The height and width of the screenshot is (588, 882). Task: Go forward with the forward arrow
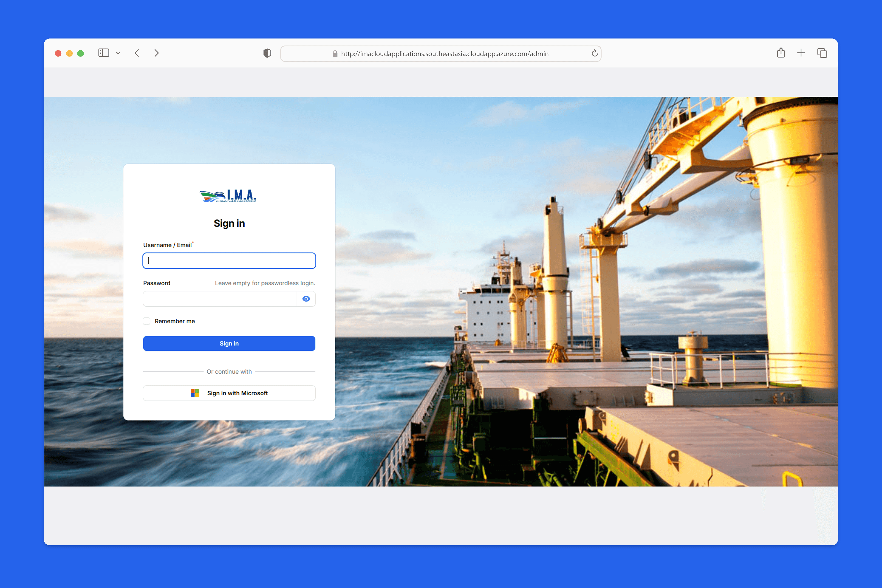pos(157,53)
